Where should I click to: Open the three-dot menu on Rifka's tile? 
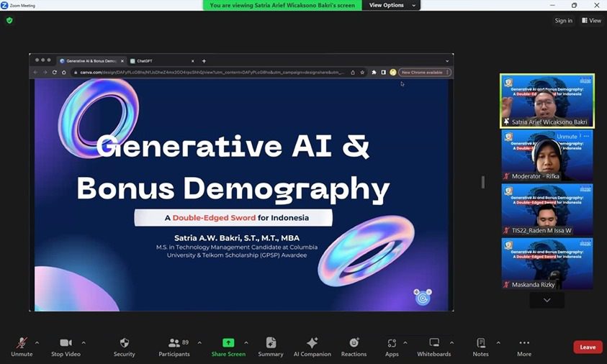[586, 136]
